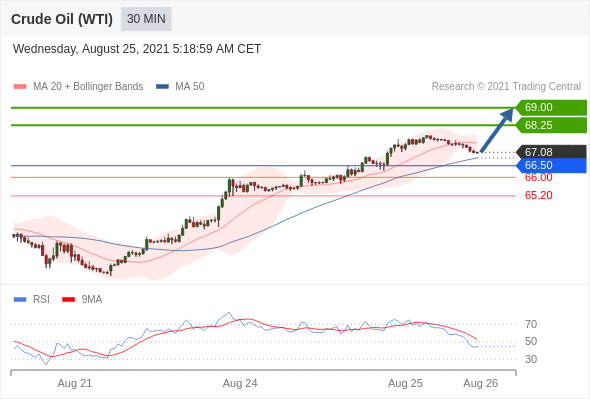Click the 30 MIN timeframe button
Viewport: 590px width, 400px height.
click(146, 19)
